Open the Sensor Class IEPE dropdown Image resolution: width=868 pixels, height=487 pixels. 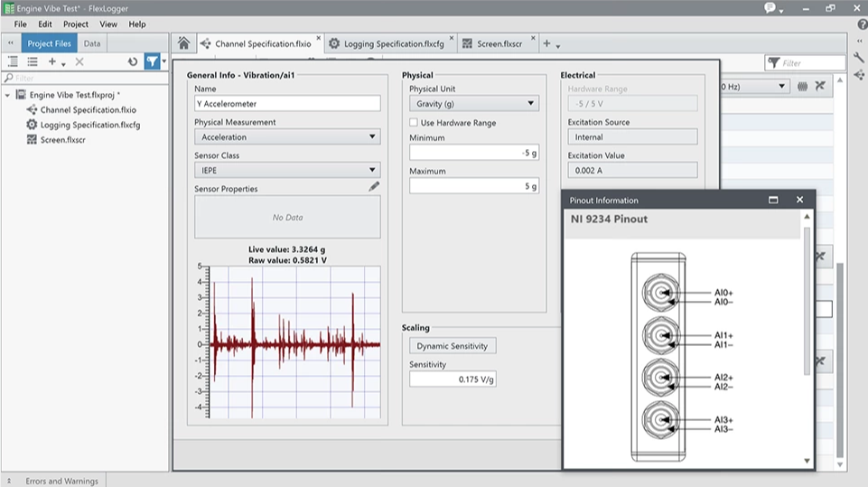pos(287,170)
